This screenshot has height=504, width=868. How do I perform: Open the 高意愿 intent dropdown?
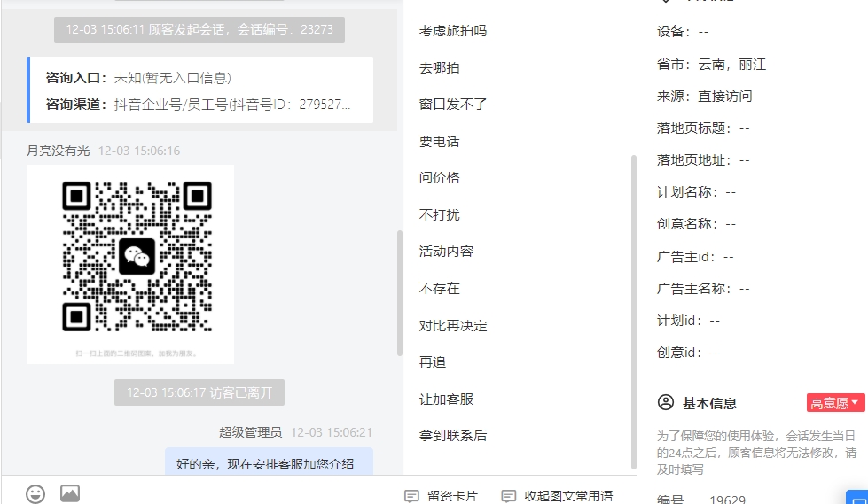[x=835, y=403]
